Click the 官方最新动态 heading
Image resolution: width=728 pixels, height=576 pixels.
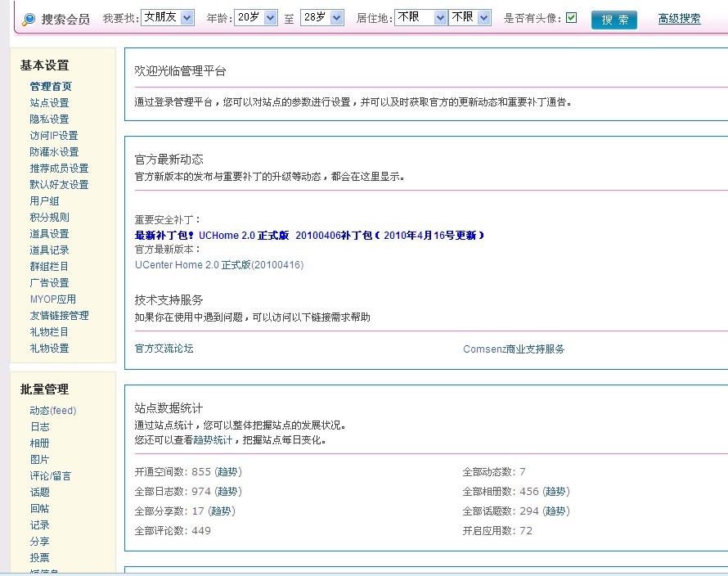(169, 160)
